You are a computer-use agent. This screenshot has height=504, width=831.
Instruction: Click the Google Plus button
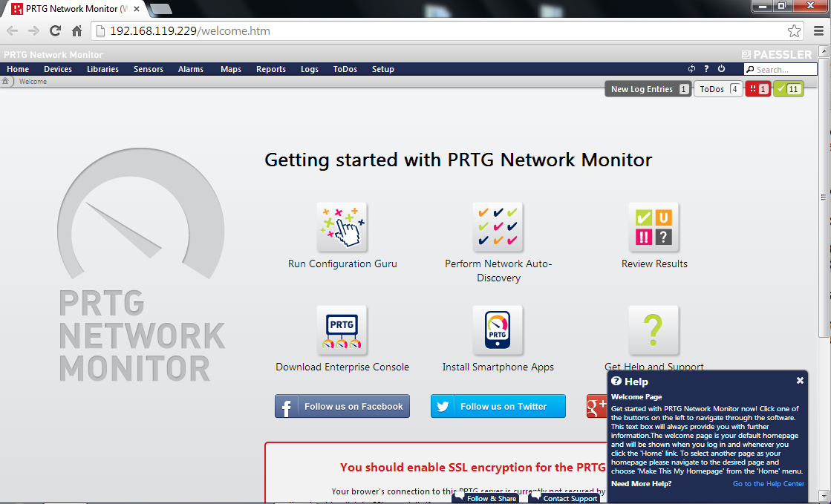tap(597, 406)
